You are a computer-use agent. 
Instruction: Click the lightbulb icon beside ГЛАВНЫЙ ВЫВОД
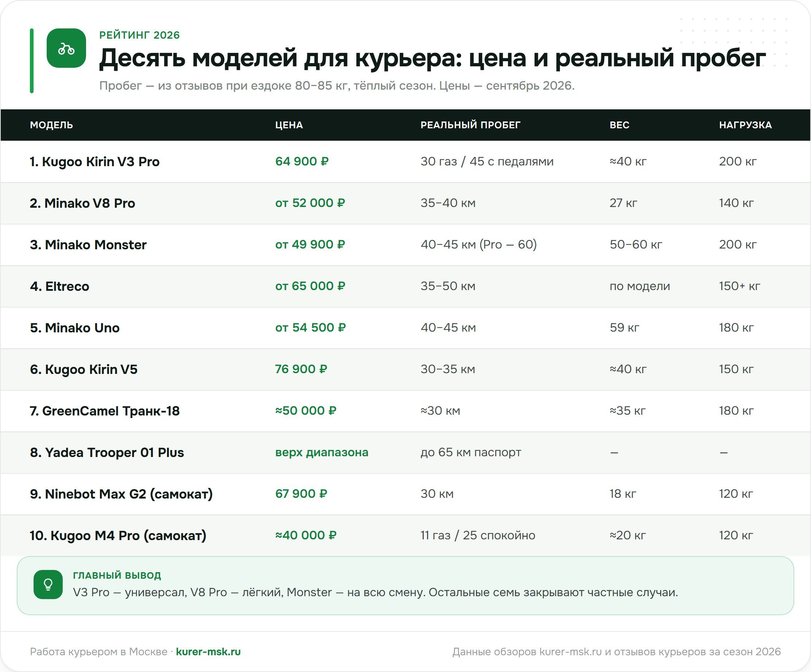48,585
